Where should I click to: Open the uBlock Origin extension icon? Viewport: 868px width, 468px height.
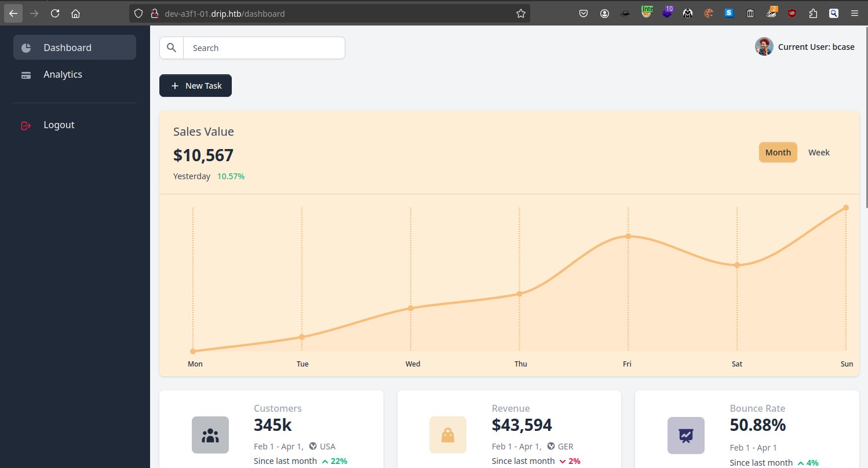pyautogui.click(x=792, y=13)
